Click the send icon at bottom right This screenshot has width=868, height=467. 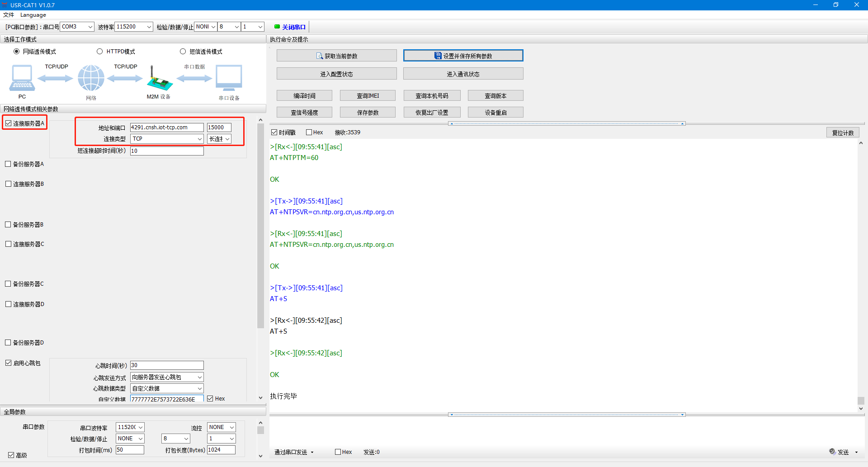[x=832, y=452]
